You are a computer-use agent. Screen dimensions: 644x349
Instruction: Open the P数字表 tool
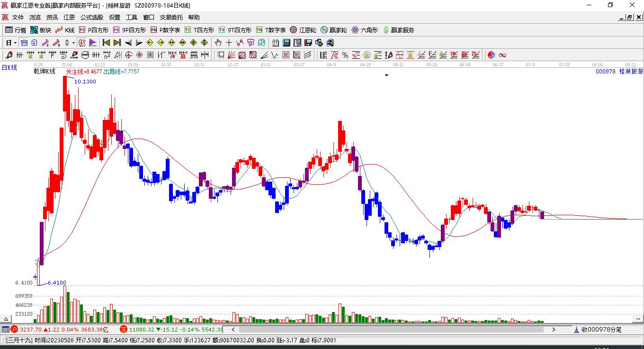pyautogui.click(x=165, y=30)
